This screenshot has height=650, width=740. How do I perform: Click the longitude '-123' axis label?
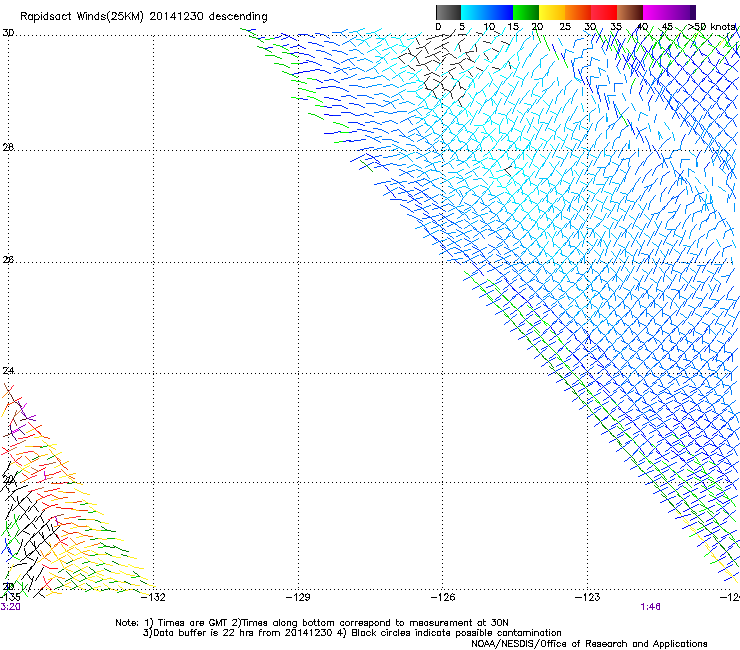tap(588, 598)
